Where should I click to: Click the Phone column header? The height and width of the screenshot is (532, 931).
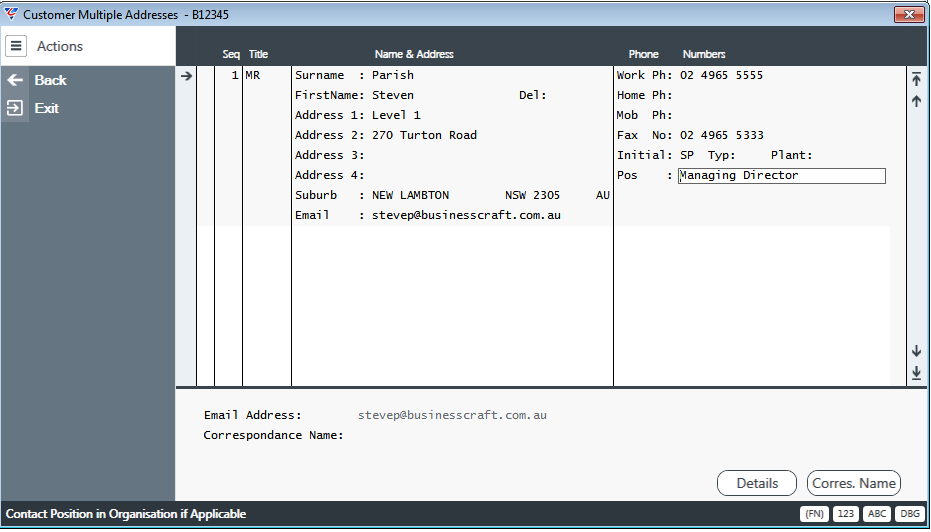click(644, 54)
